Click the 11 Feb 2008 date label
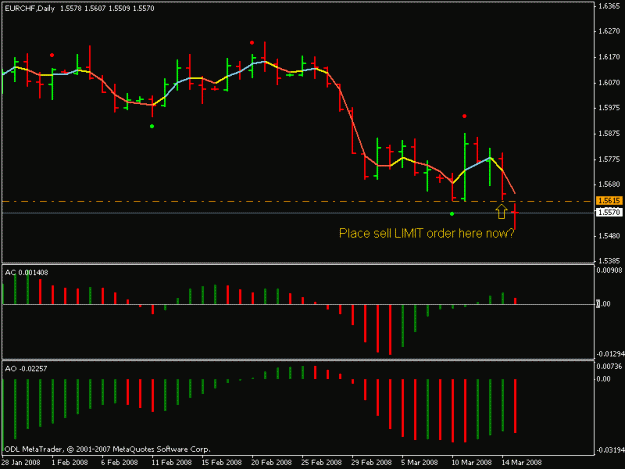 (x=171, y=462)
